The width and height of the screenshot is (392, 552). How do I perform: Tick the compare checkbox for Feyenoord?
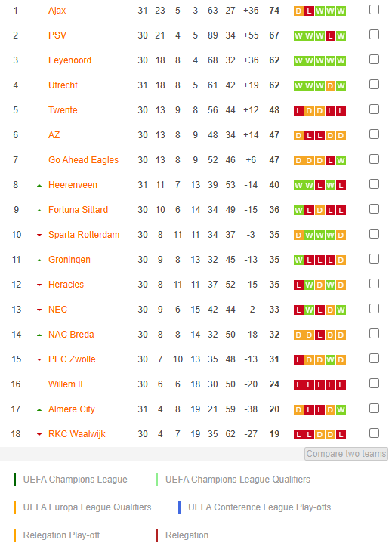pyautogui.click(x=374, y=60)
